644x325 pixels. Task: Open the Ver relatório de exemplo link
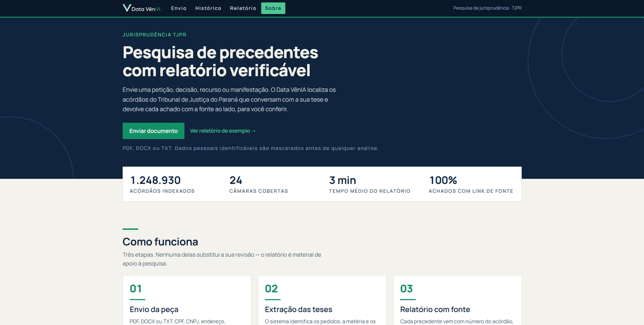click(x=223, y=131)
